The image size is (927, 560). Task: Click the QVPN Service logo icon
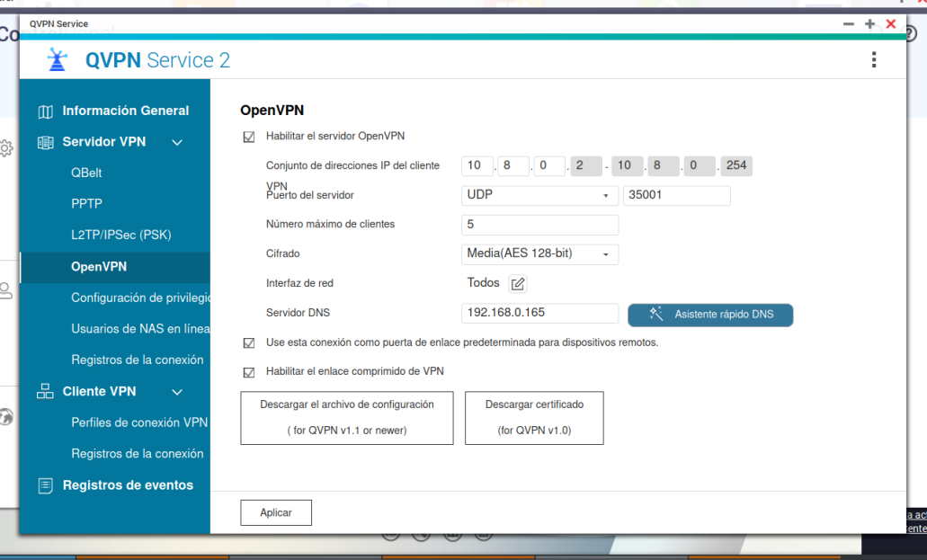pos(58,60)
